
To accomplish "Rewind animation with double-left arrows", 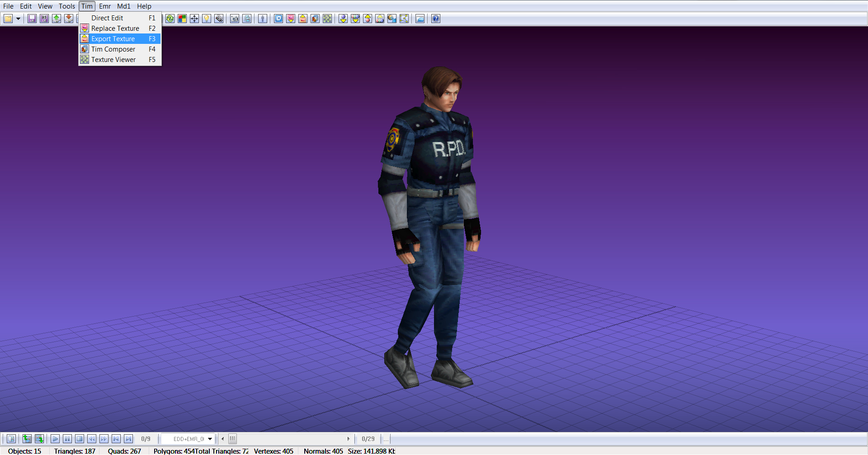I will (92, 439).
